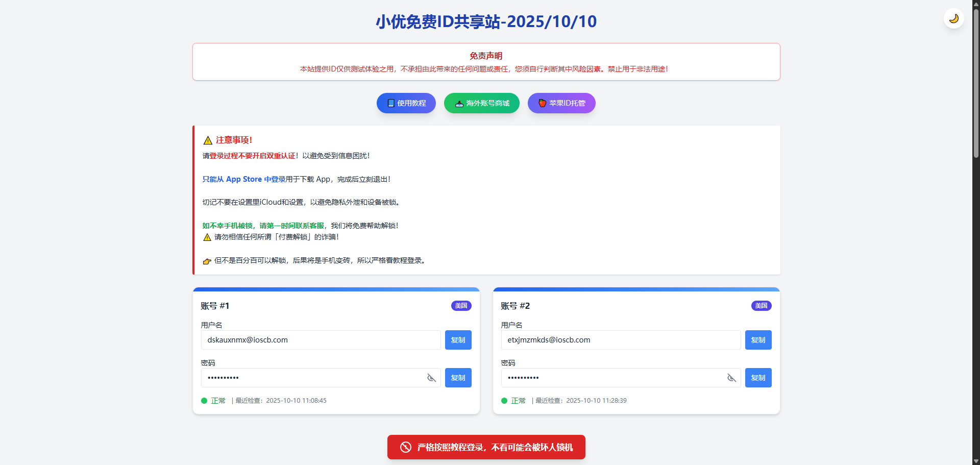Image resolution: width=980 pixels, height=465 pixels.
Task: Copy the password for account #2
Action: click(x=758, y=378)
